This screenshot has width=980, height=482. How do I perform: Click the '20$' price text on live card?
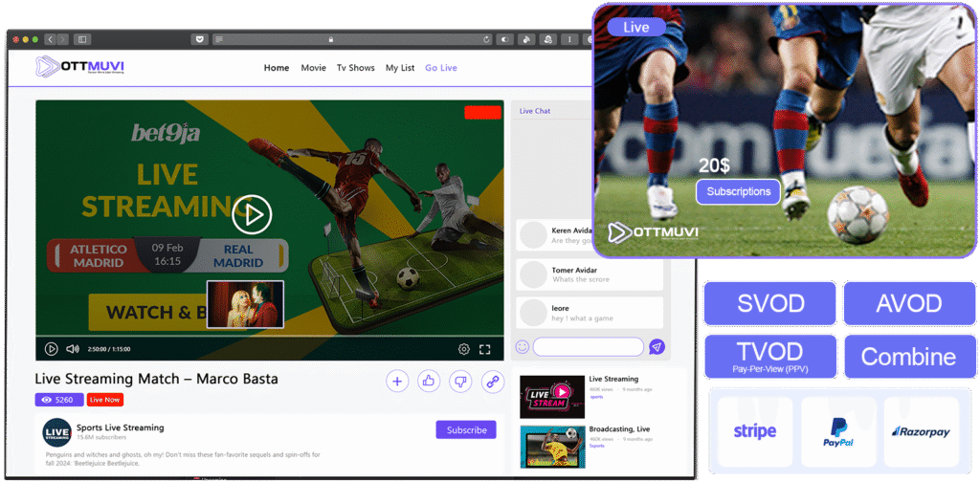pos(714,165)
